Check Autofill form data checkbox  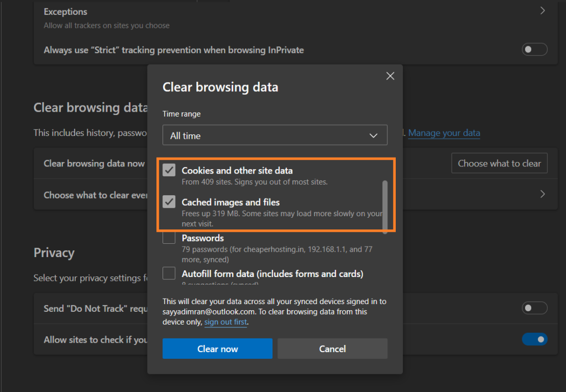169,273
